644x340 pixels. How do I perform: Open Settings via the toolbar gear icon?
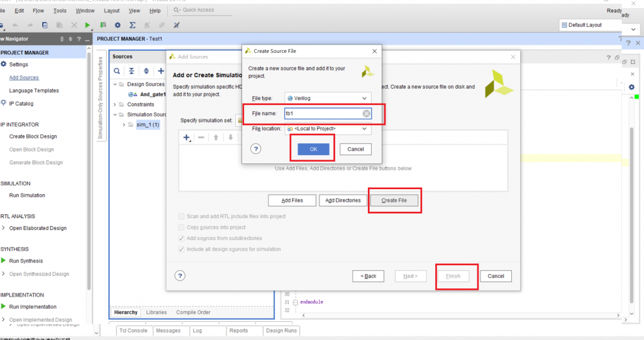coord(118,25)
